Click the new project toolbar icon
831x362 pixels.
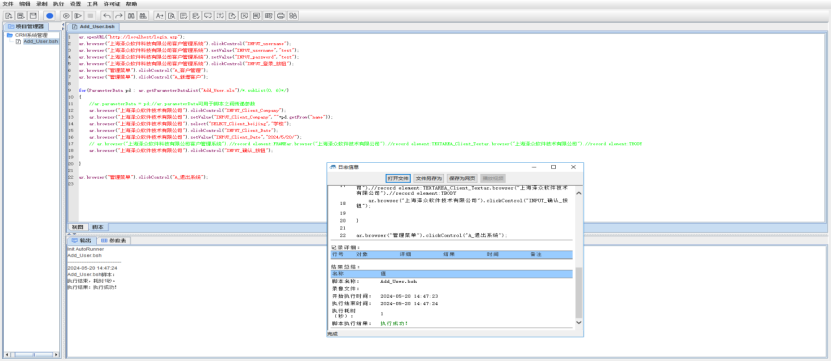pos(8,15)
